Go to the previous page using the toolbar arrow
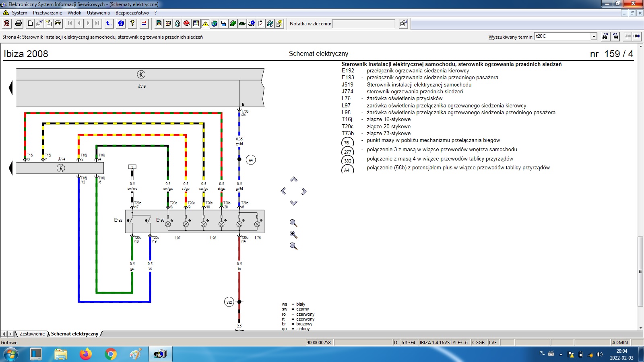This screenshot has width=644, height=362. click(79, 23)
